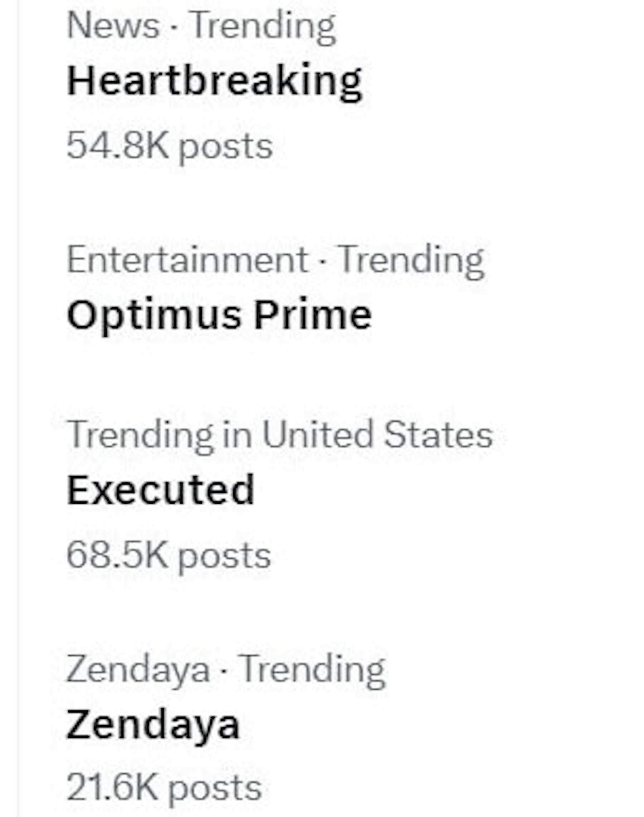The height and width of the screenshot is (817, 644).
Task: Click the word "posts" after 21.6K
Action: click(215, 788)
